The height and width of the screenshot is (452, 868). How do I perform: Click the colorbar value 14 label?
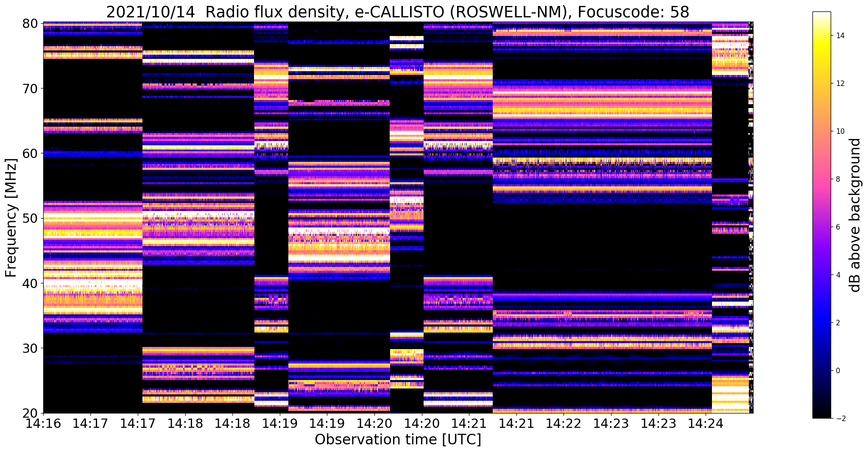point(840,36)
